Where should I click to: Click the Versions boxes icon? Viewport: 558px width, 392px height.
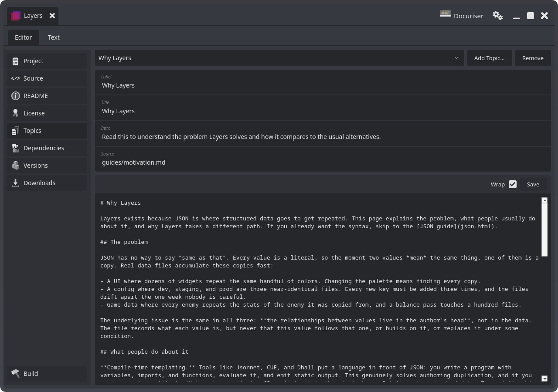pyautogui.click(x=16, y=166)
